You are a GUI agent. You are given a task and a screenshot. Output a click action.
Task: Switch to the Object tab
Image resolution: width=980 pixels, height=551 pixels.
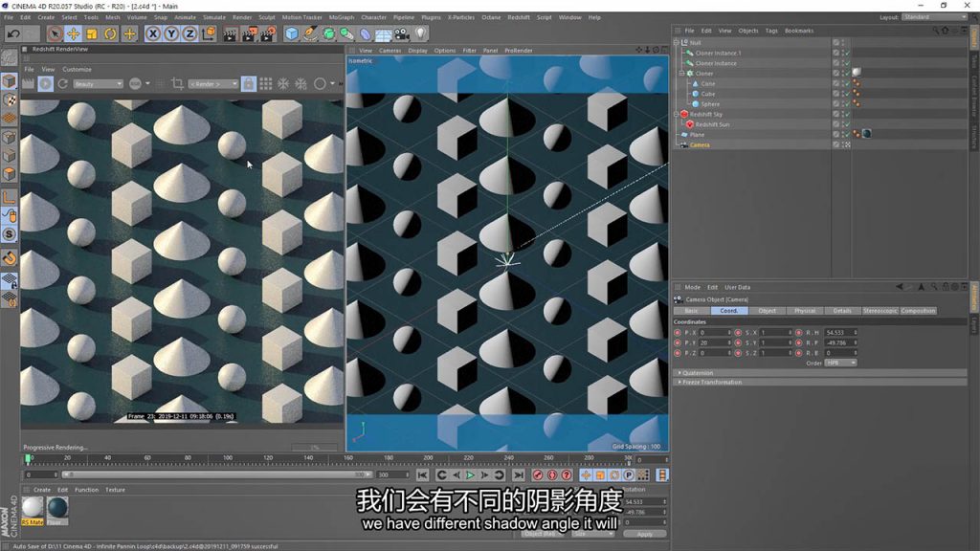(767, 311)
